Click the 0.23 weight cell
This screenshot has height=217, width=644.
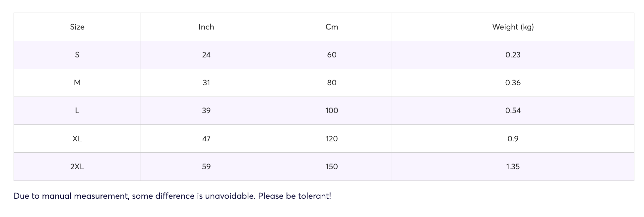point(513,55)
